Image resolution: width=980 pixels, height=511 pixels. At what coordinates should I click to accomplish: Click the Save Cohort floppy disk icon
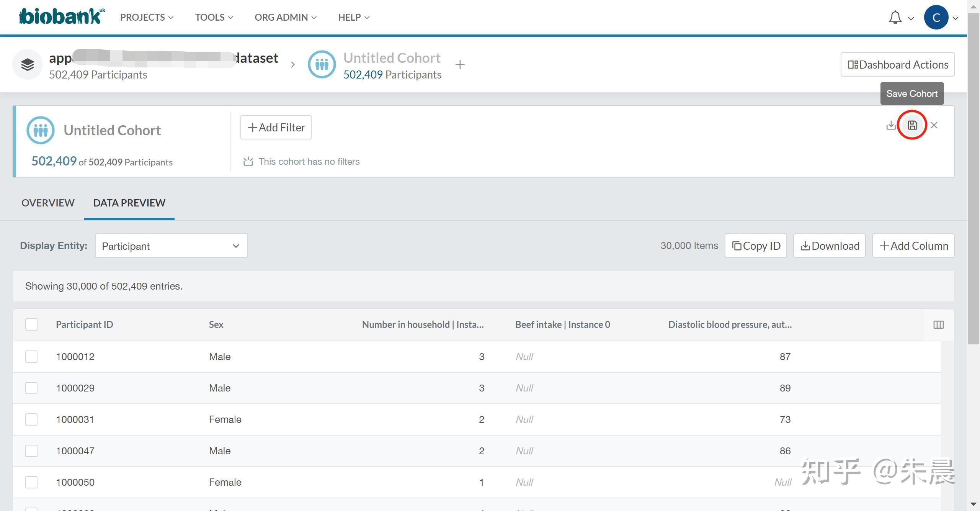[912, 125]
